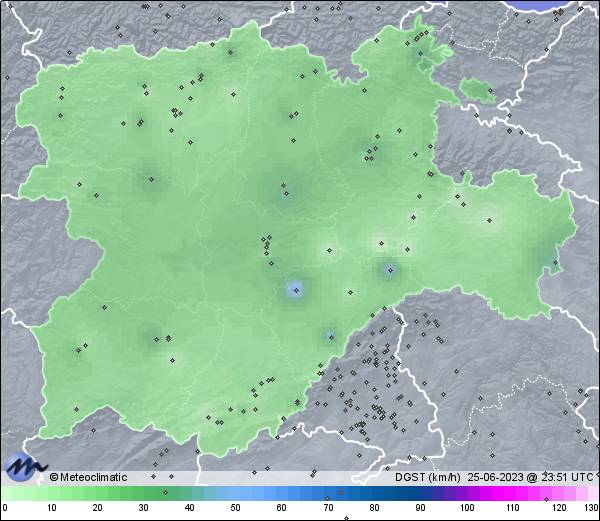Select the station marker inside the small isolated green enclave

click(x=490, y=91)
